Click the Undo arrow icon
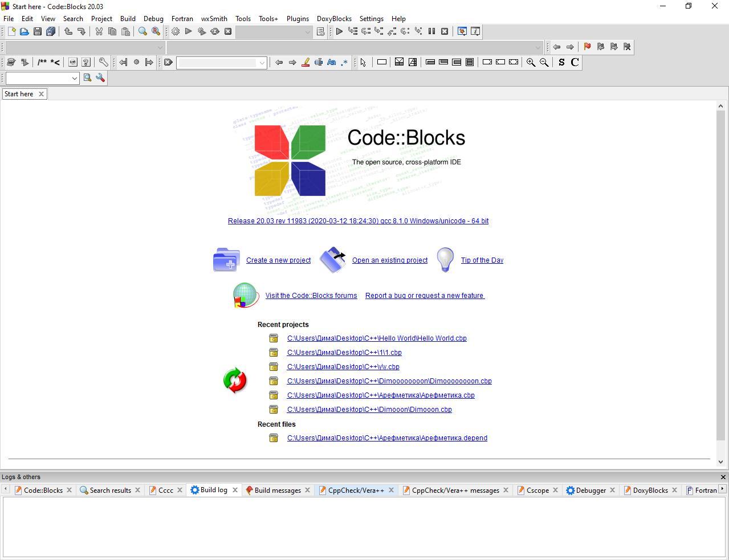Image resolution: width=729 pixels, height=560 pixels. [x=68, y=32]
